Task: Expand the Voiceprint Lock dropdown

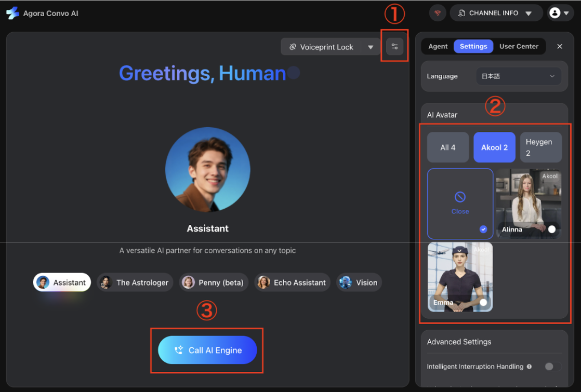Action: pos(371,46)
